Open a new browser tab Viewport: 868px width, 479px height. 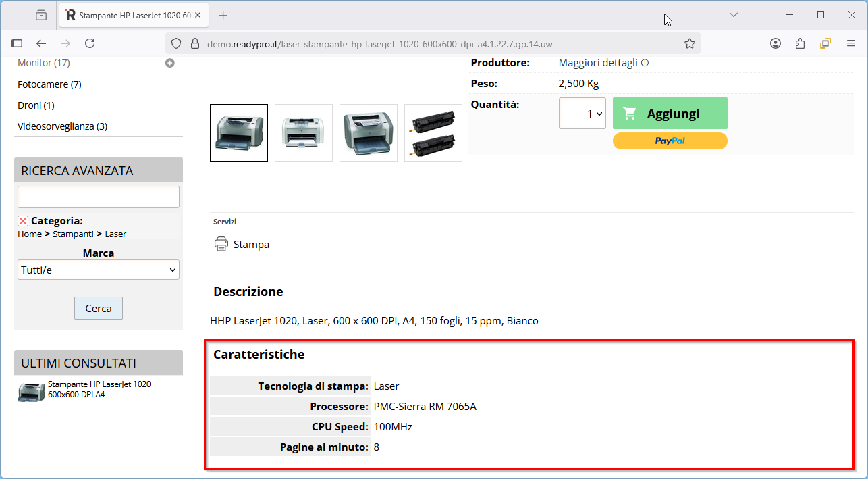(223, 15)
